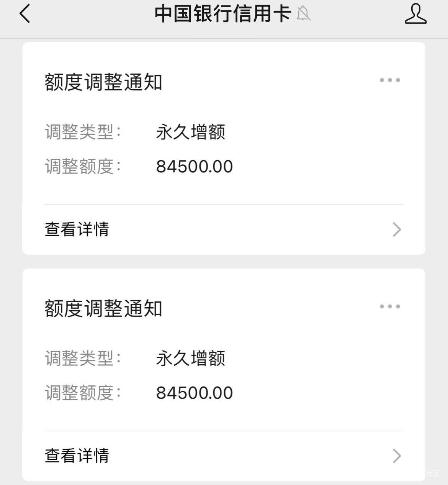Screen dimensions: 448x485
Task: Open three-dot menu on second notification
Action: (x=390, y=306)
